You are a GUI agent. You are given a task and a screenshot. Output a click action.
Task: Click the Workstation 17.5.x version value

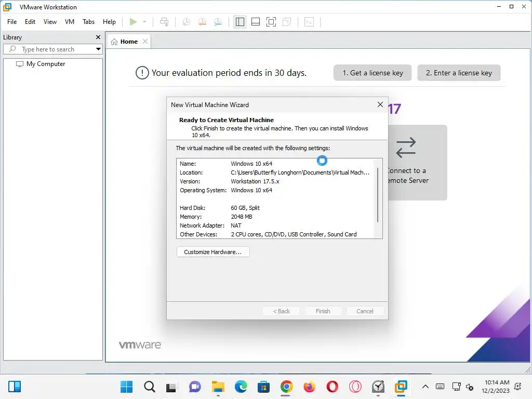click(x=255, y=181)
